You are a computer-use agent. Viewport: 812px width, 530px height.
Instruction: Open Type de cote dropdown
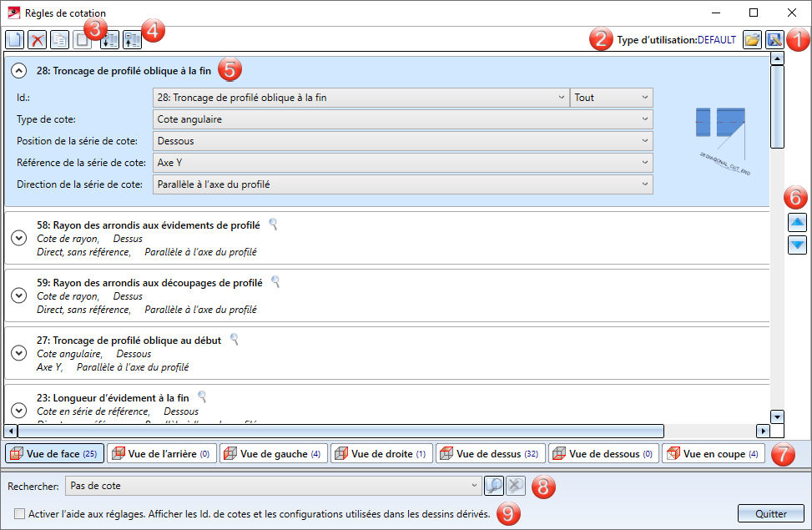[x=402, y=119]
